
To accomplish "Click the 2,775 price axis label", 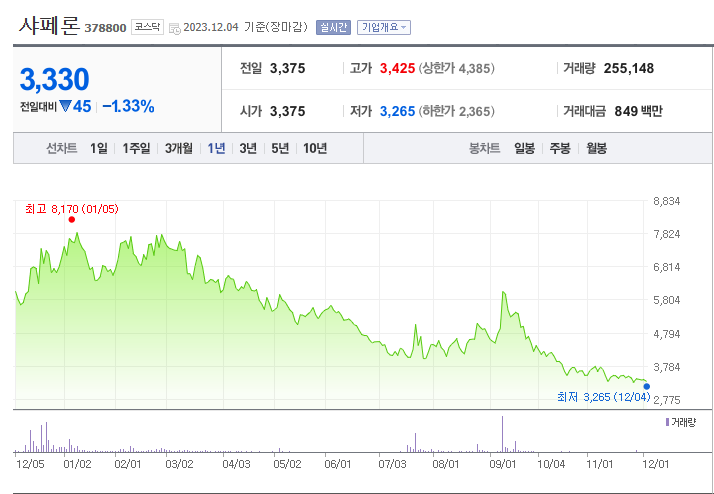I will [x=667, y=400].
